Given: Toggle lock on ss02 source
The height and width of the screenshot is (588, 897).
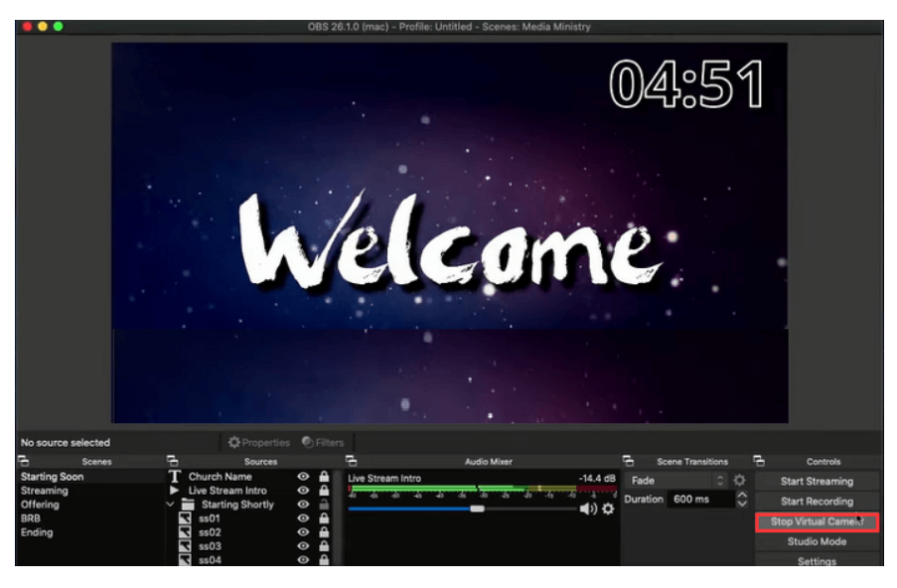Looking at the screenshot, I should pos(324,532).
